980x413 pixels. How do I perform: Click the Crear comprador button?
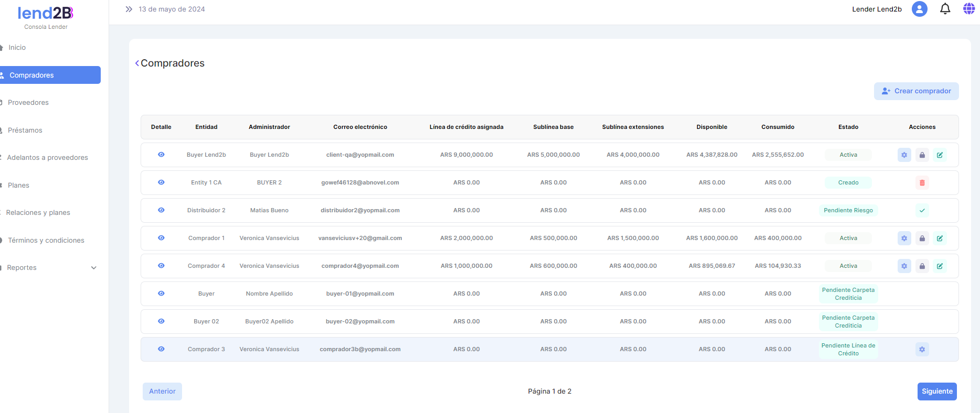pos(916,91)
